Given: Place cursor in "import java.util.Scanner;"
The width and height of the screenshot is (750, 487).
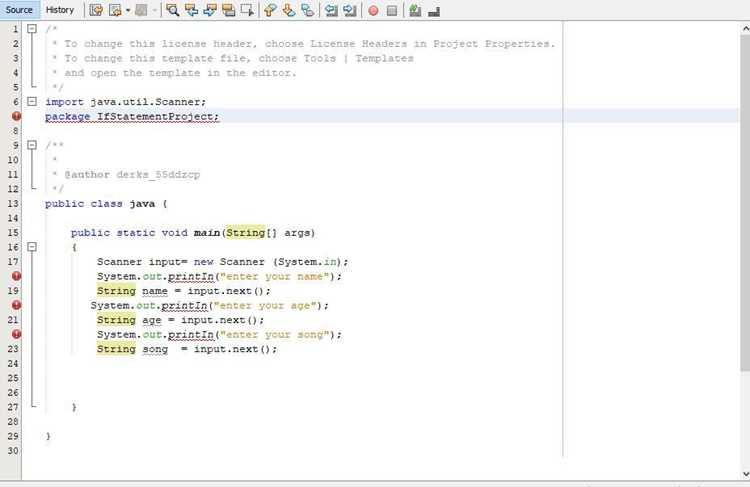Looking at the screenshot, I should click(125, 102).
